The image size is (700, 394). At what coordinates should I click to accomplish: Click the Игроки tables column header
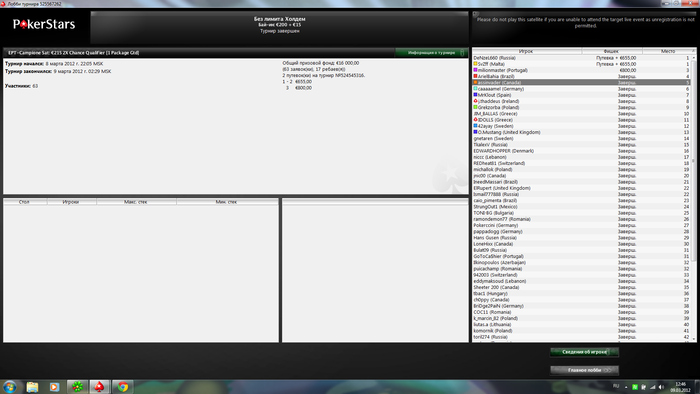pyautogui.click(x=71, y=202)
